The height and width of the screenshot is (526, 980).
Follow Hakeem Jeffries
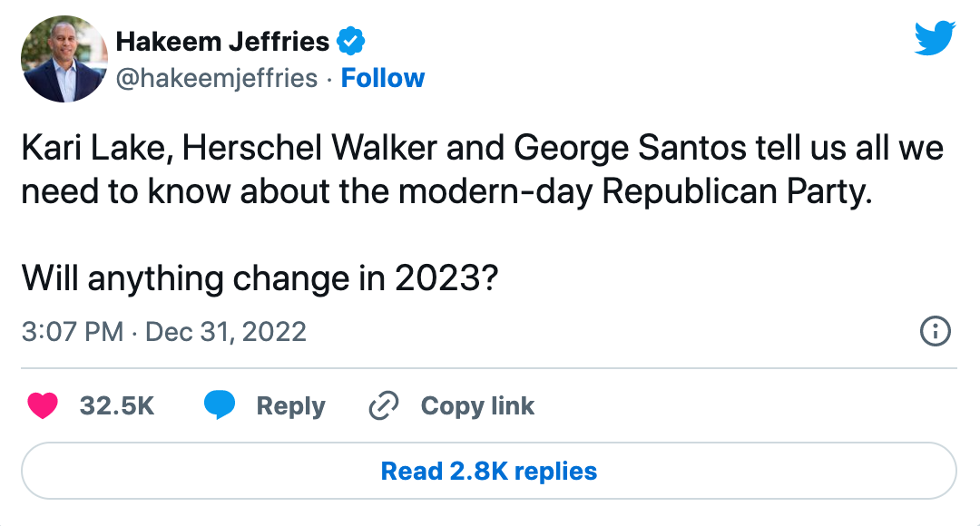(382, 79)
